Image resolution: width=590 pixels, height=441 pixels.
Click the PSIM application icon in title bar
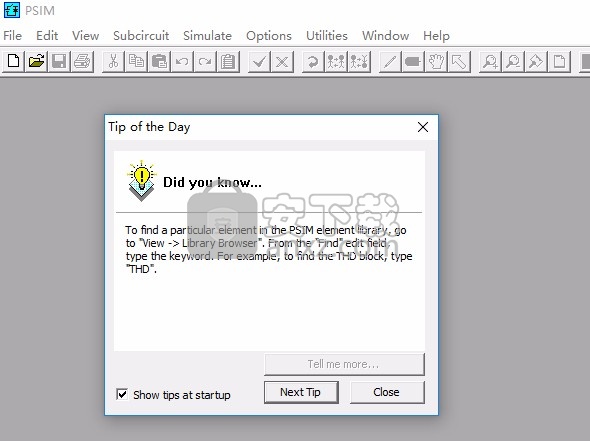12,10
